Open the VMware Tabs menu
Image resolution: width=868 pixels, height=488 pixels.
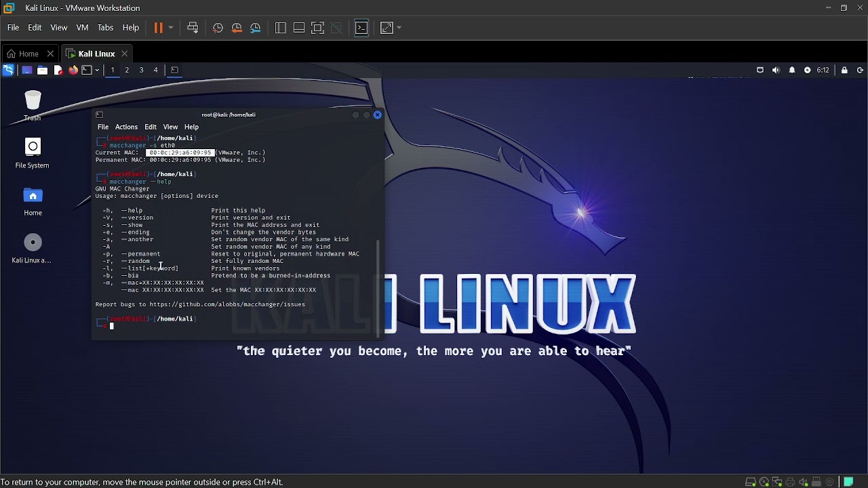pos(105,28)
